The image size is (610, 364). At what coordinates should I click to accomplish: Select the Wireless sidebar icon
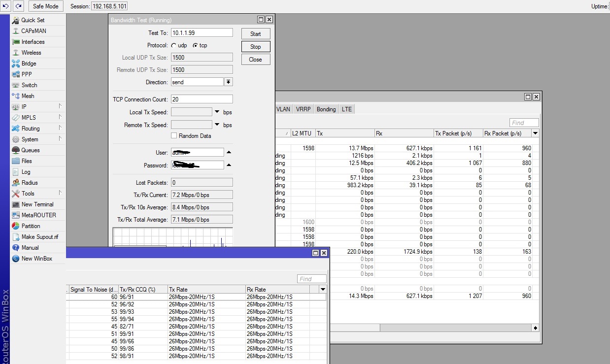coord(16,53)
